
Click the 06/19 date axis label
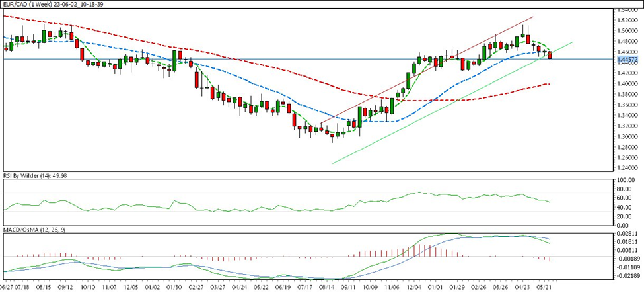[x=283, y=286]
